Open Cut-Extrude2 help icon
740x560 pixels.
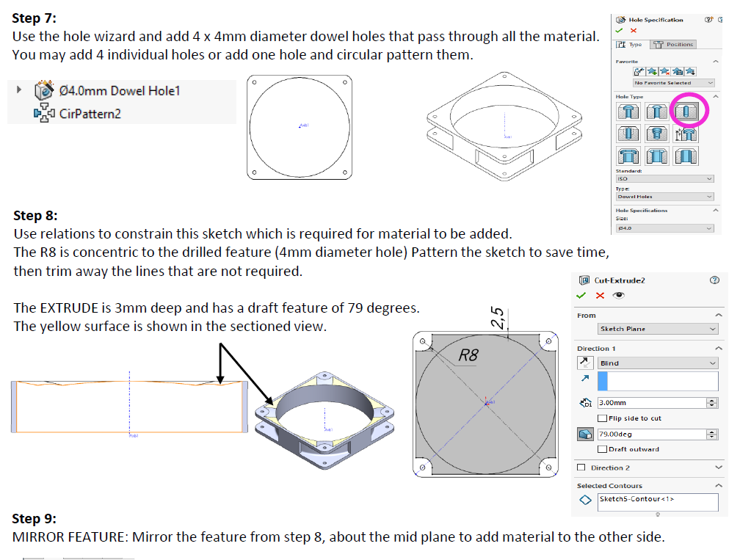coord(714,280)
